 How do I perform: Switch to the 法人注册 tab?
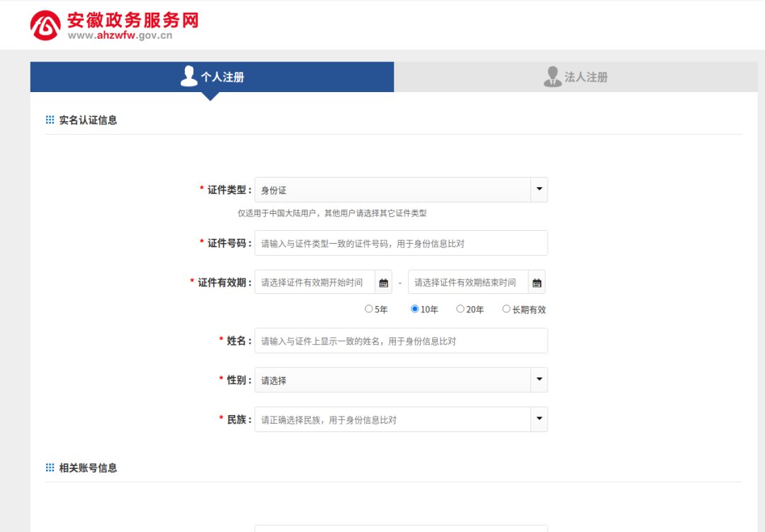point(575,77)
